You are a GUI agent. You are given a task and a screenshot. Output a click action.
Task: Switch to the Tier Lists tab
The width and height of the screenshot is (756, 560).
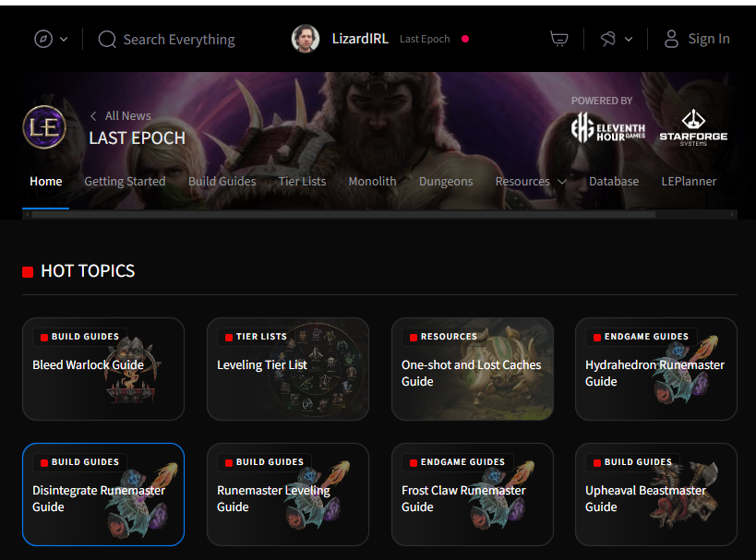pyautogui.click(x=302, y=181)
